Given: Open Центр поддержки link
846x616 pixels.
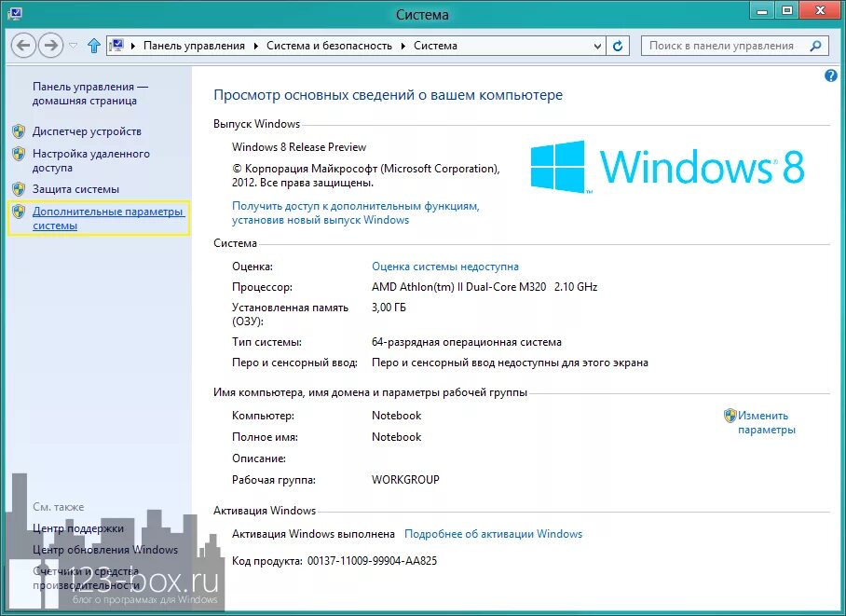Looking at the screenshot, I should 78,528.
